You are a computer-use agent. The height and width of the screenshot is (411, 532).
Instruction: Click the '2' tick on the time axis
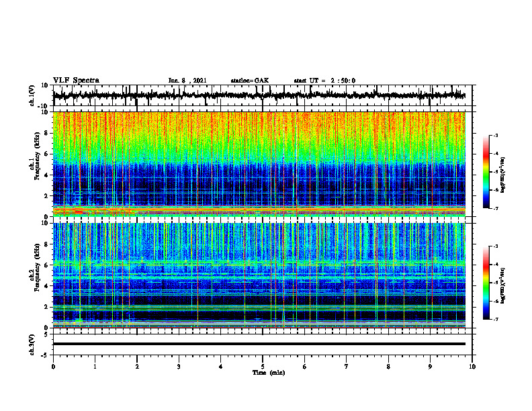coord(137,367)
